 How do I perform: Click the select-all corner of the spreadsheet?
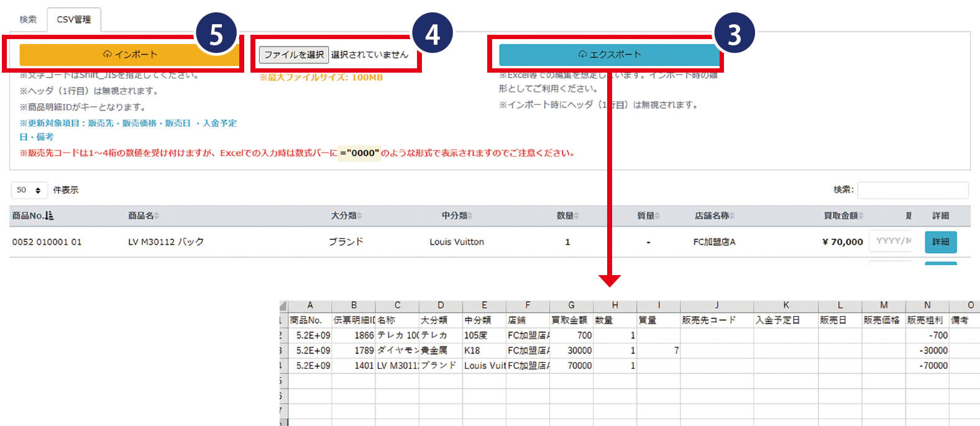point(283,306)
